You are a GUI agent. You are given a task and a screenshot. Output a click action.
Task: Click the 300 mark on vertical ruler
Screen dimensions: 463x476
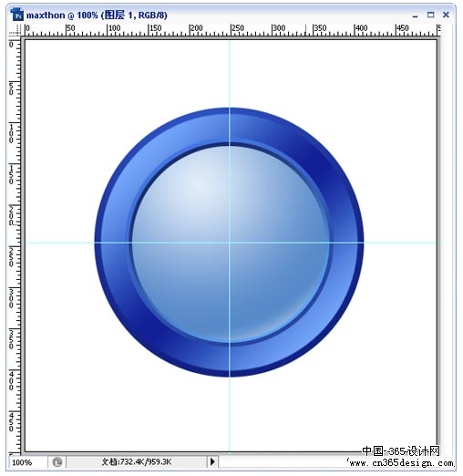11,298
